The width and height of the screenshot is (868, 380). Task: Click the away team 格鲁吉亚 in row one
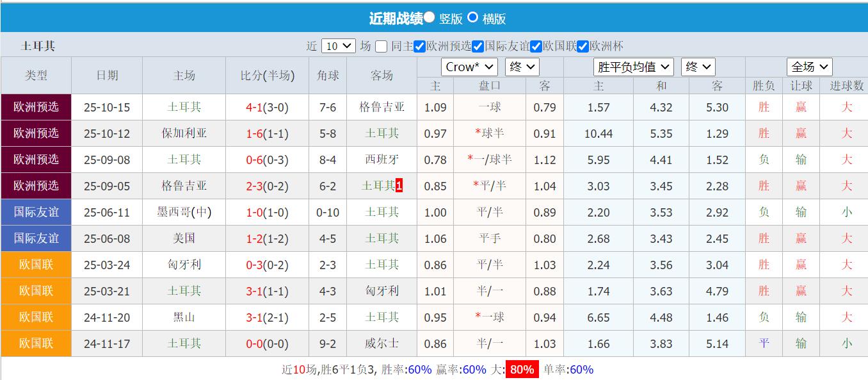382,107
